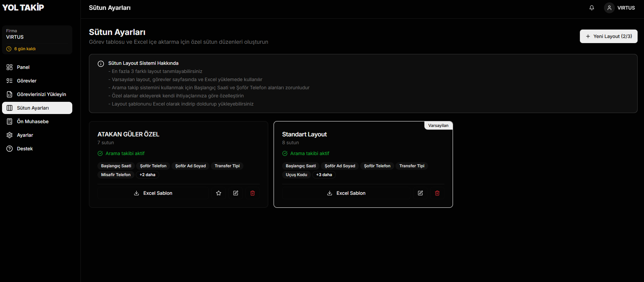Open Görevler in the sidebar
The image size is (644, 282).
(26, 81)
